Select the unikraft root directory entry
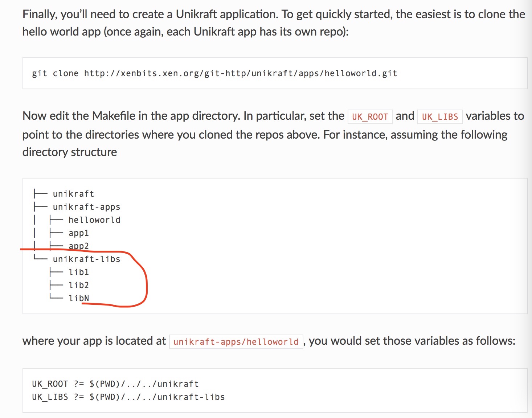 click(73, 194)
